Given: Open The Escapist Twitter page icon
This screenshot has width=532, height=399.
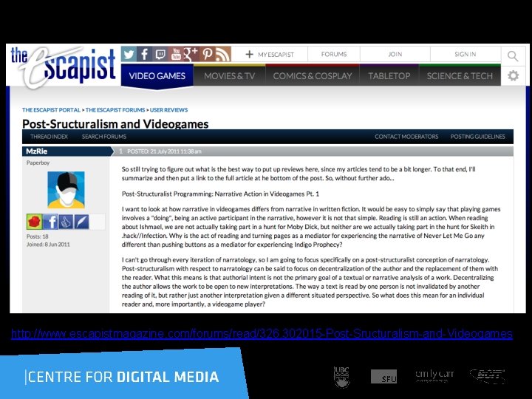Looking at the screenshot, I should [129, 54].
